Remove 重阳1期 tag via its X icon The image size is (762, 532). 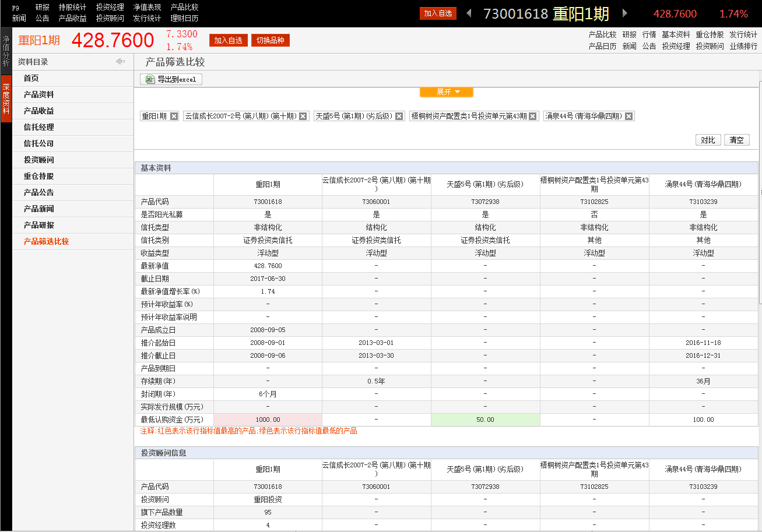click(173, 115)
